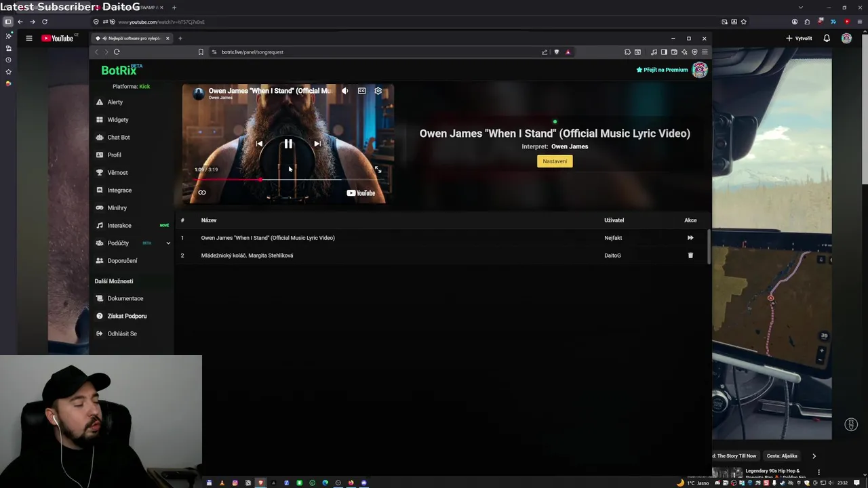
Task: Skip the Owen James song in queue
Action: (x=690, y=238)
